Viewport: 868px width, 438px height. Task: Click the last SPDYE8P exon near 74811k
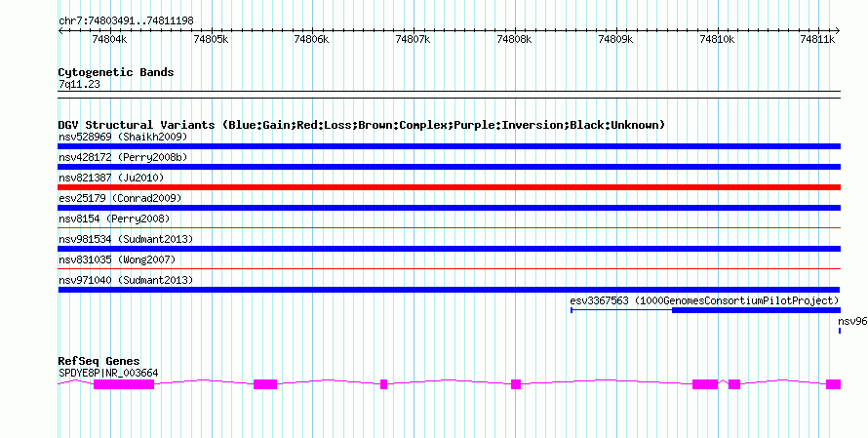click(x=834, y=384)
